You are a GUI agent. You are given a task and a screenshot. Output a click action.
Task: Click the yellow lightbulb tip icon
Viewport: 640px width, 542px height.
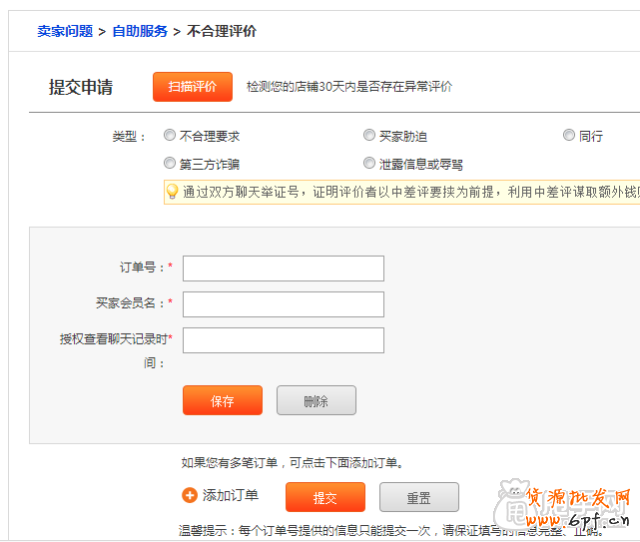coord(172,190)
